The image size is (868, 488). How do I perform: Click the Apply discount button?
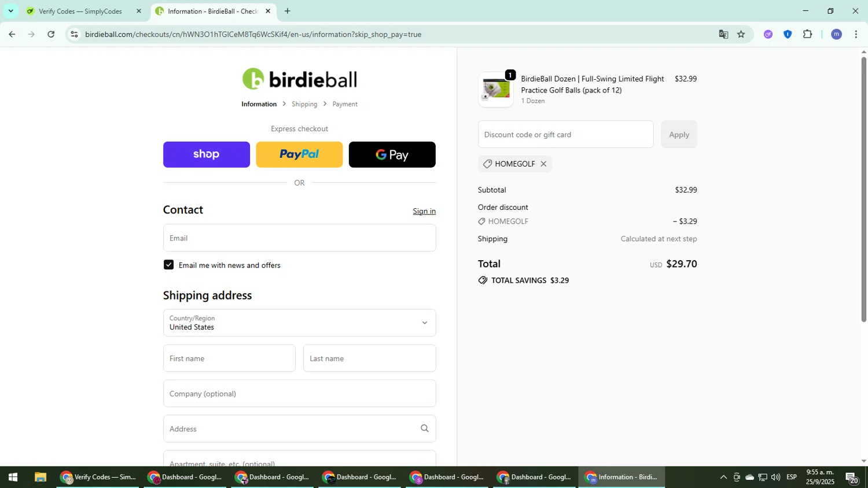(679, 134)
